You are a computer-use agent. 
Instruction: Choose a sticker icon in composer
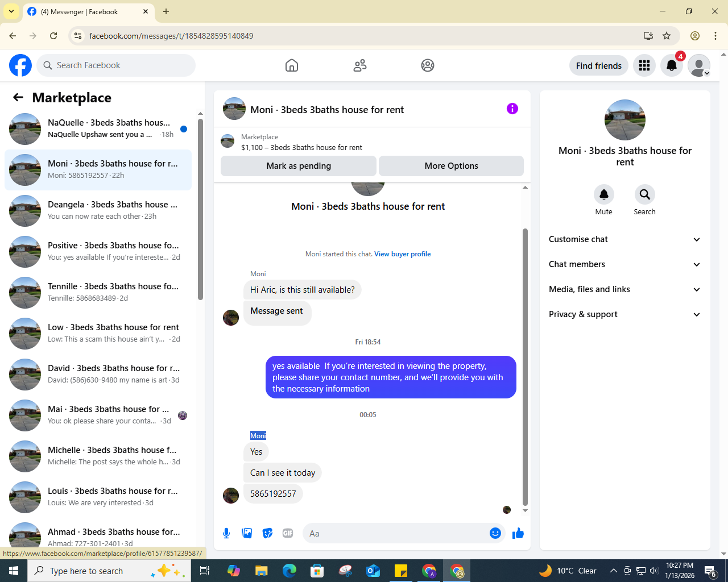click(x=267, y=533)
